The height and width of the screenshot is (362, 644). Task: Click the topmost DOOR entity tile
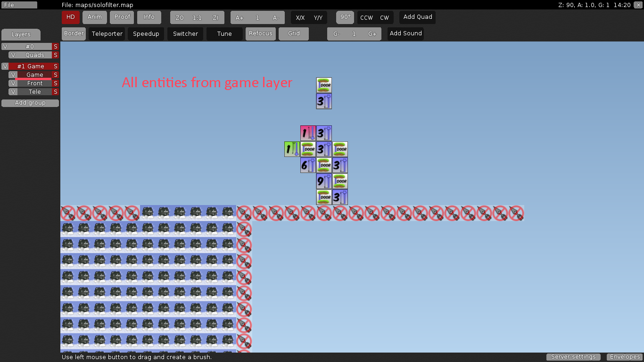point(324,85)
